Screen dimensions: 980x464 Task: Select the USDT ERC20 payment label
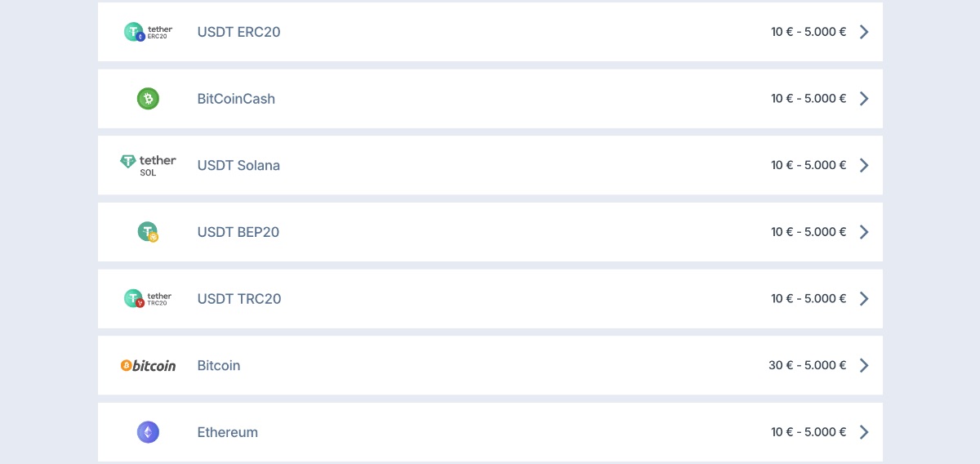pyautogui.click(x=238, y=32)
